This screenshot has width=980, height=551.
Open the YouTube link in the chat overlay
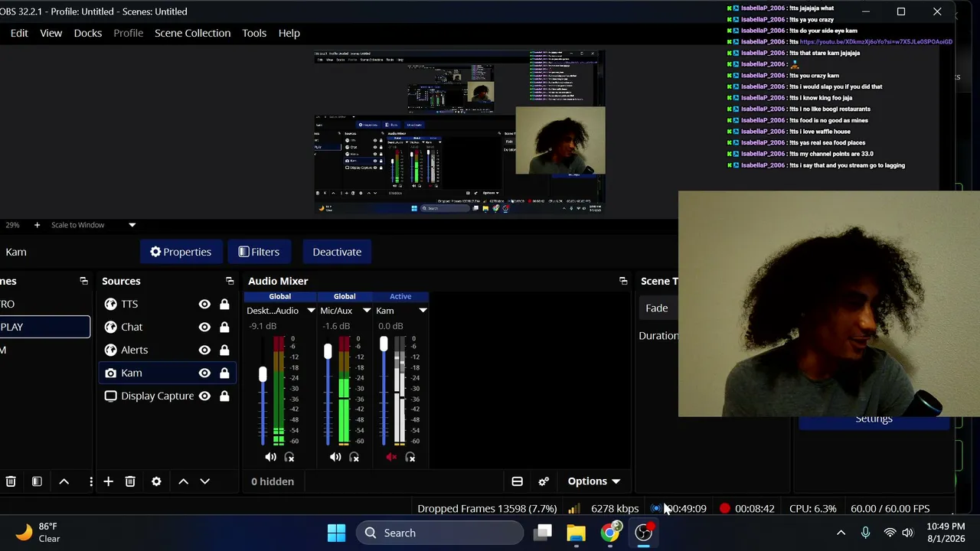tap(876, 42)
